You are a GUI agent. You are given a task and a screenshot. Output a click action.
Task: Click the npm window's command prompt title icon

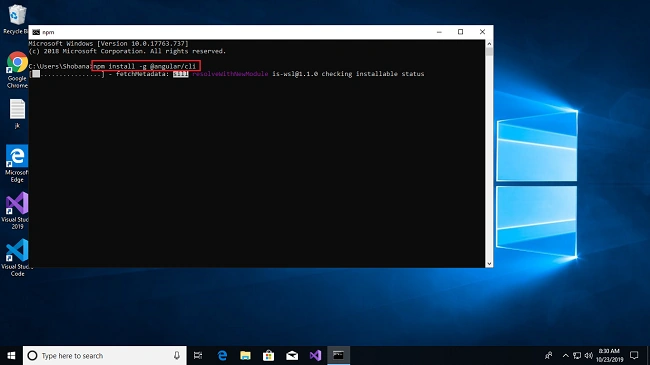coord(36,32)
